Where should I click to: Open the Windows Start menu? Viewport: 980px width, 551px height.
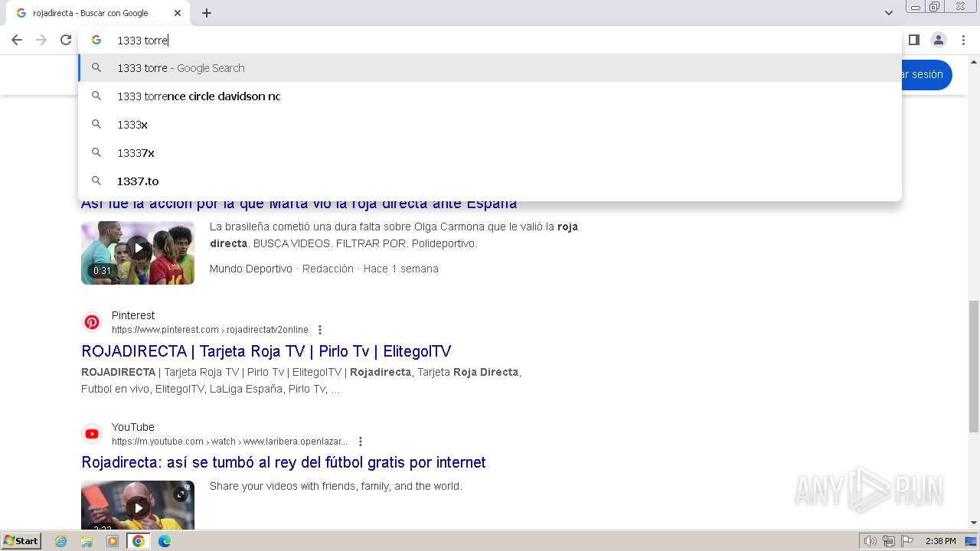click(21, 541)
